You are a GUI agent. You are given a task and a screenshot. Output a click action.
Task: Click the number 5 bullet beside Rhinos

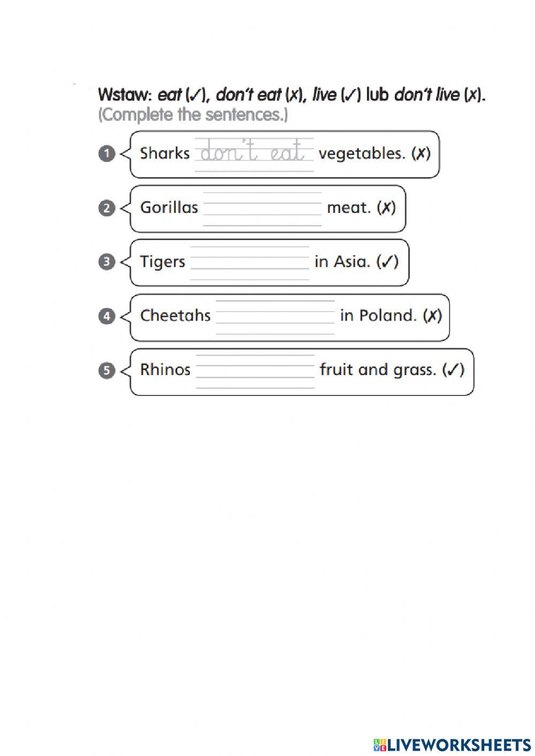[106, 370]
